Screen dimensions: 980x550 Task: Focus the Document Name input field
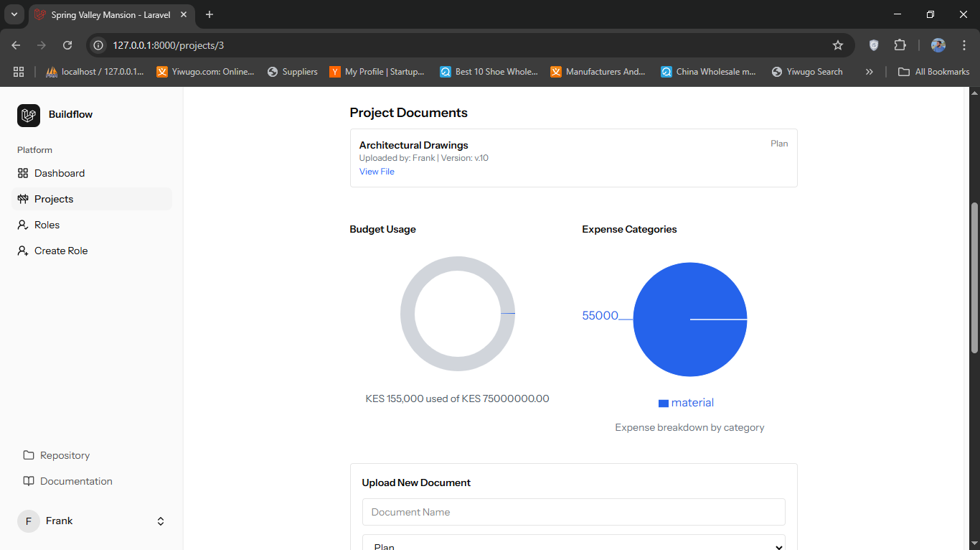(574, 512)
